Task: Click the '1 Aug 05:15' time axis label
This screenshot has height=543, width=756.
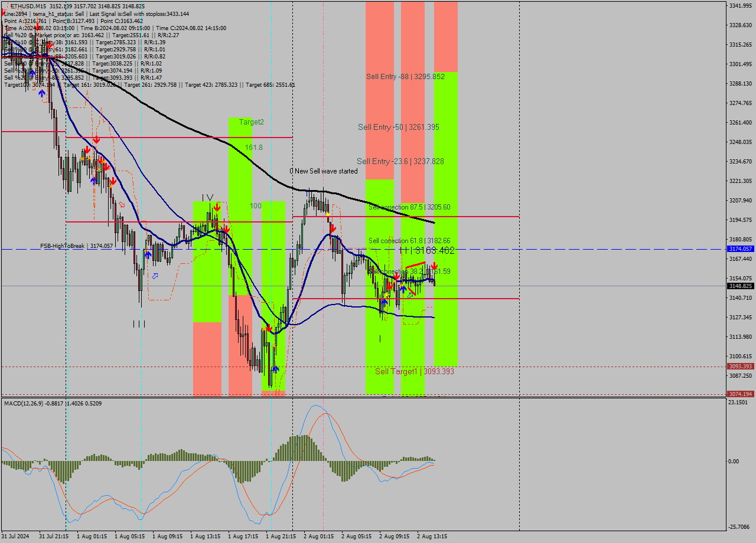Action: [x=129, y=537]
